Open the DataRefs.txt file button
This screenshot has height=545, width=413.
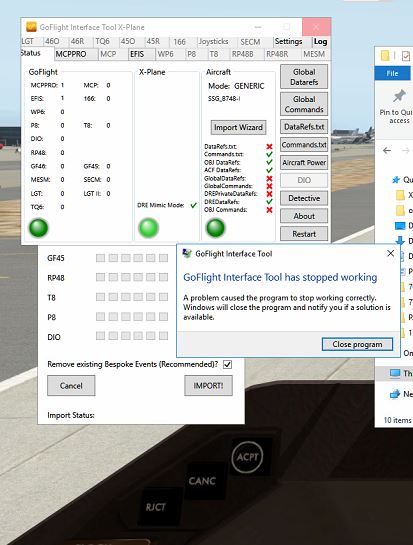[304, 127]
